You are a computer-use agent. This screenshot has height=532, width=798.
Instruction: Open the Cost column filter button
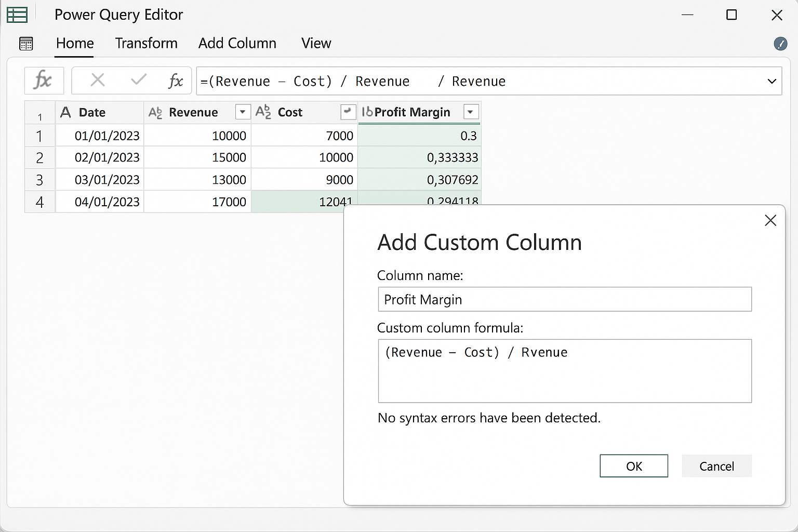(348, 112)
